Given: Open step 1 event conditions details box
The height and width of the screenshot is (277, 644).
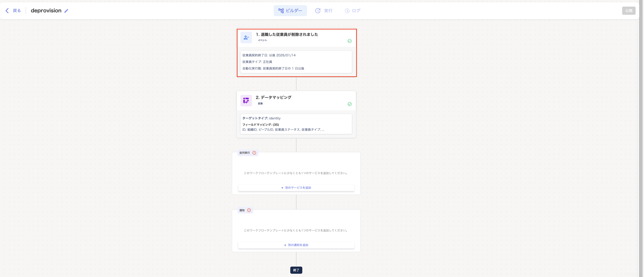Looking at the screenshot, I should [296, 62].
